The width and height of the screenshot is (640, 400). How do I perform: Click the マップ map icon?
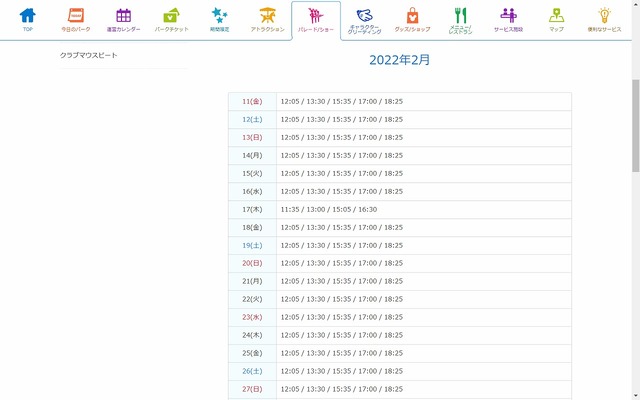pos(556,19)
